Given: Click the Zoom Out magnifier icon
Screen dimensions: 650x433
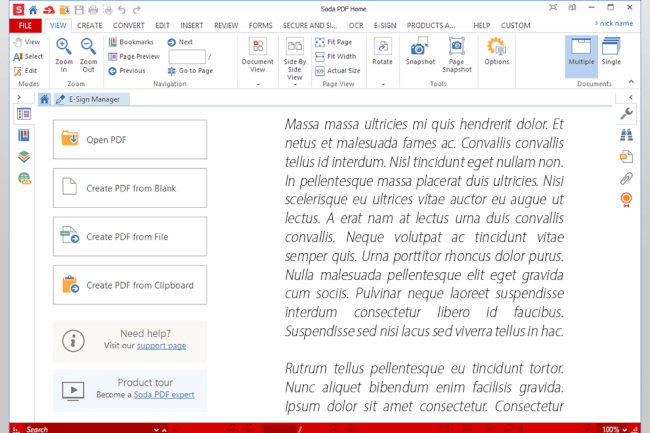Looking at the screenshot, I should (88, 47).
